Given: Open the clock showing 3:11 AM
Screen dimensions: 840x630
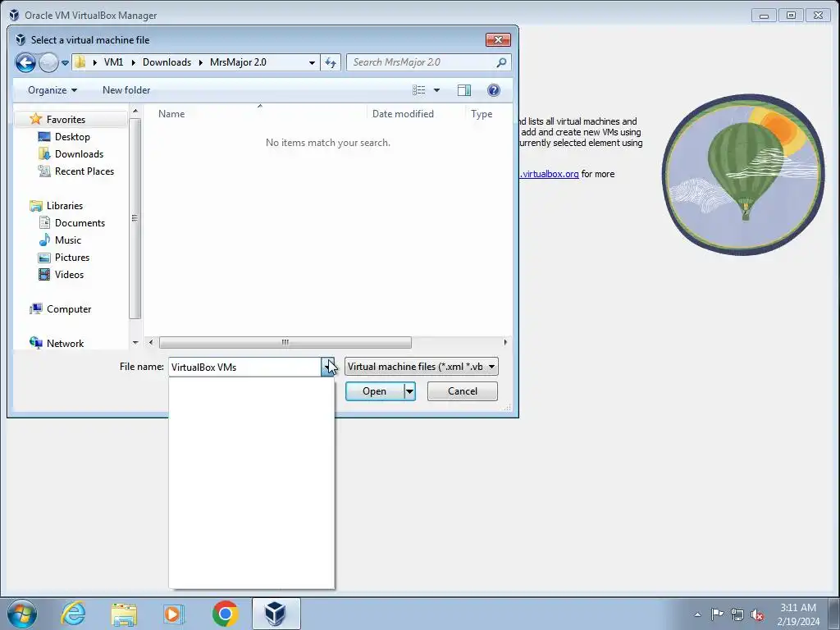Looking at the screenshot, I should click(798, 614).
